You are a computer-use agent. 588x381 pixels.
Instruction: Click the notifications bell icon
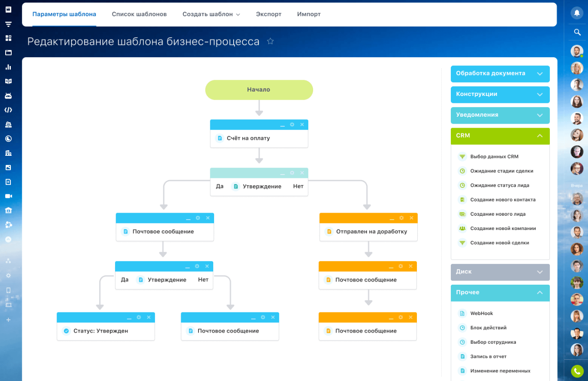click(x=577, y=13)
